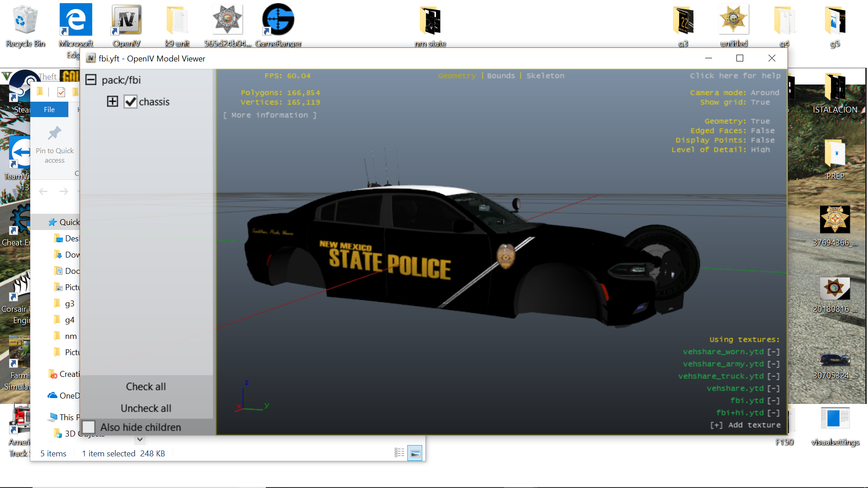This screenshot has height=488, width=868.
Task: Open the GameRanger desktop shortcut
Action: (278, 21)
